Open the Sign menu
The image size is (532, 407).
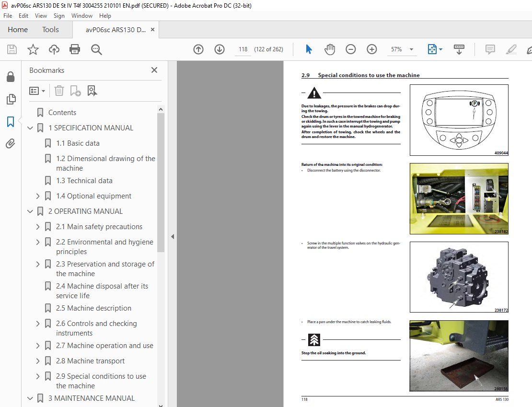pos(59,16)
